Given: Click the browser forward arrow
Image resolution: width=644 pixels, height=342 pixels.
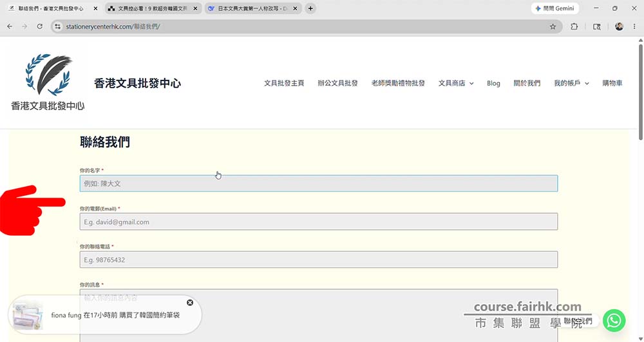Looking at the screenshot, I should 24,26.
